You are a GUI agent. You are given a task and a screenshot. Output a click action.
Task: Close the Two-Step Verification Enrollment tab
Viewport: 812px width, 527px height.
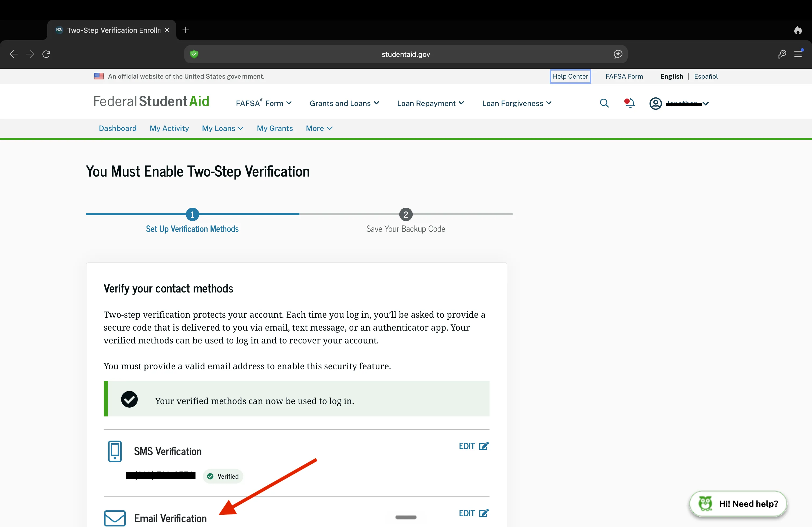point(167,30)
